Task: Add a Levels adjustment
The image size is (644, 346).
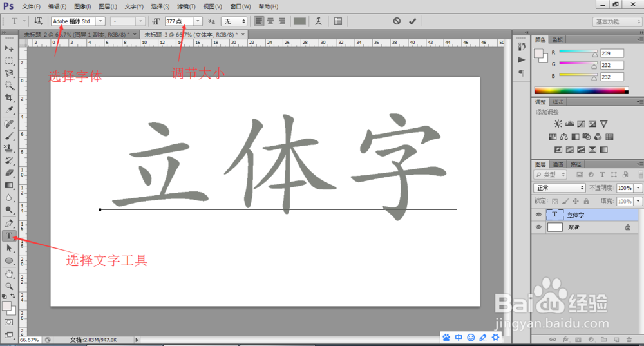Action: 569,124
